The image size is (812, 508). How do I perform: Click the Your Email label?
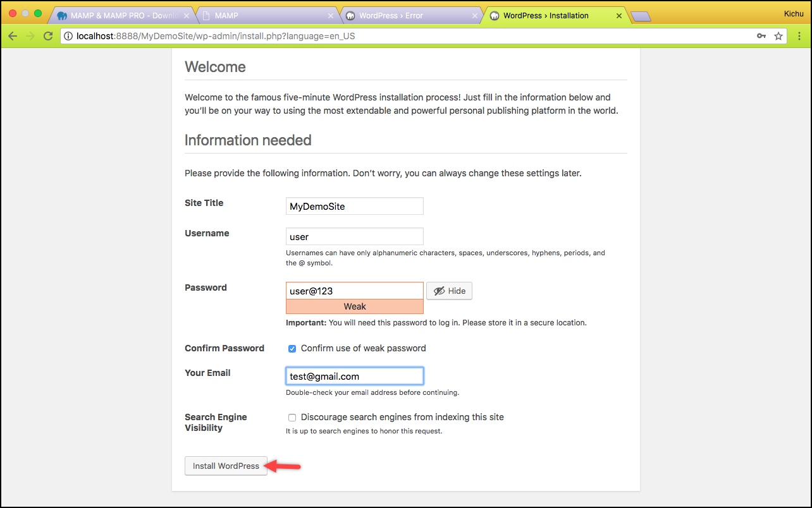pyautogui.click(x=207, y=373)
